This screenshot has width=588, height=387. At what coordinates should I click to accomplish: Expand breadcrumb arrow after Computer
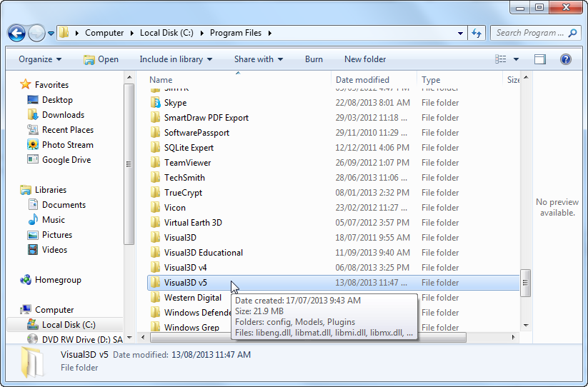[x=132, y=33]
